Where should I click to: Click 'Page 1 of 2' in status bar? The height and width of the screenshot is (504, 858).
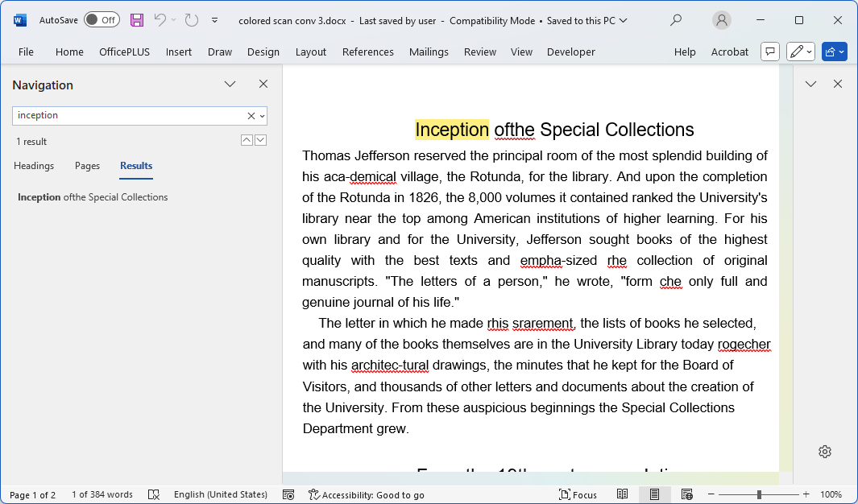point(33,494)
